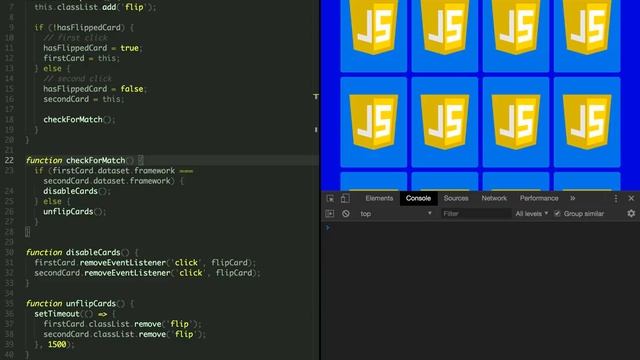Open the top context dropdown
The image size is (640, 360).
[x=396, y=213]
